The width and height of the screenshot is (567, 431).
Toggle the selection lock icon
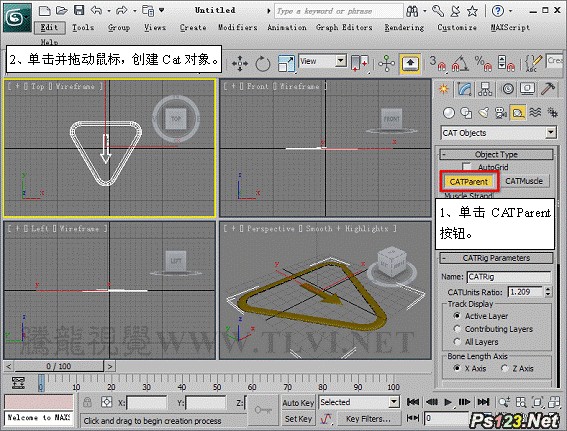coord(87,402)
